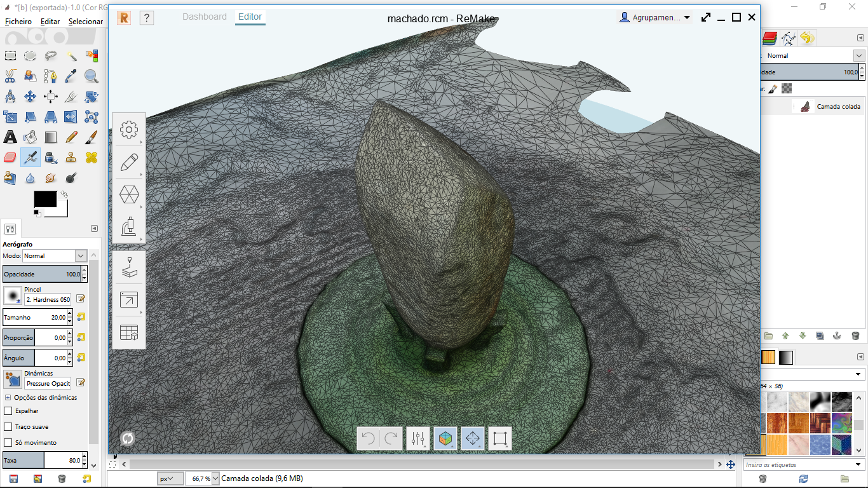Enable the Traço suave checkbox
Screen dimensions: 868x488
point(8,426)
